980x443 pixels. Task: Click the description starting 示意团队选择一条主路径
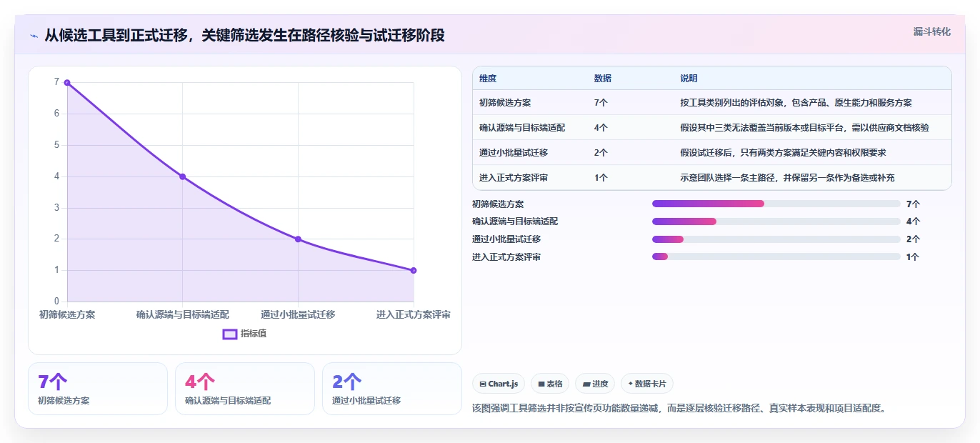pos(788,178)
